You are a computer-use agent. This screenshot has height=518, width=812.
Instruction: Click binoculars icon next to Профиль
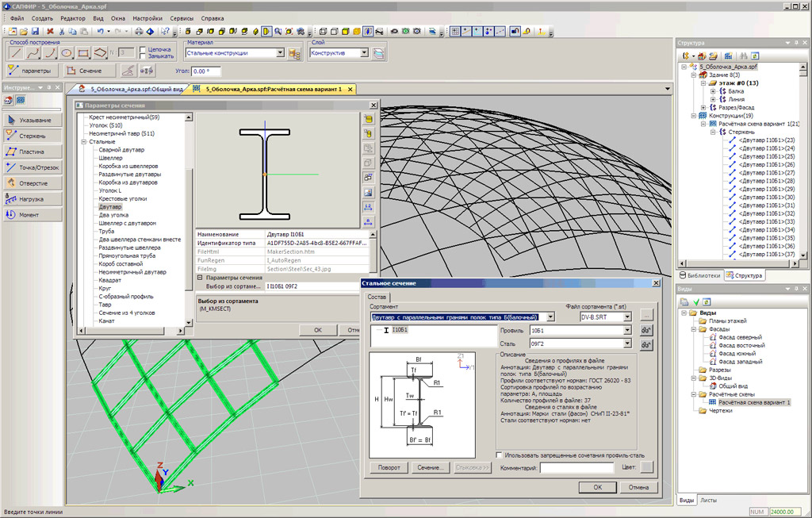(646, 330)
